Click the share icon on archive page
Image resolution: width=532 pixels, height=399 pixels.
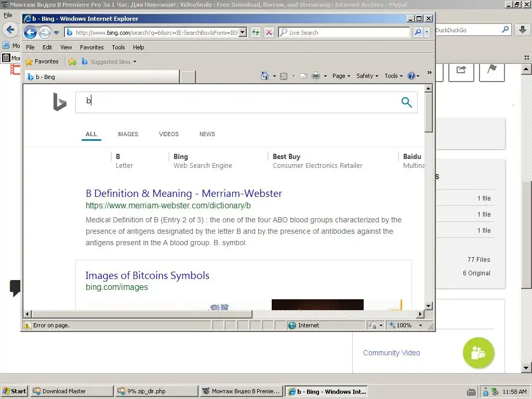click(461, 70)
